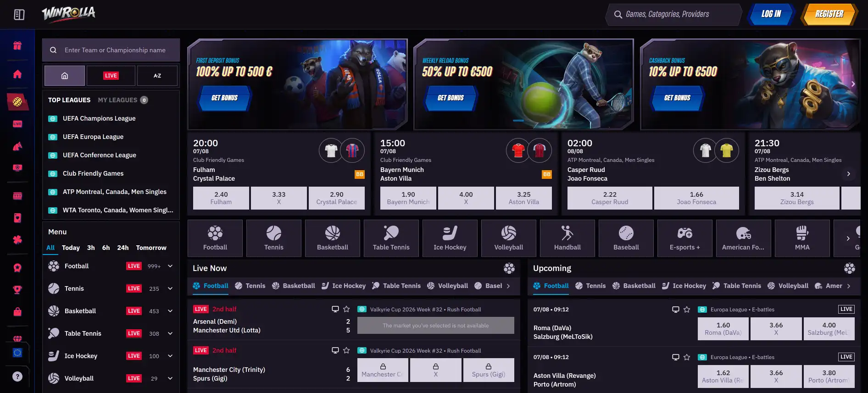Advance the bonus banner carousel with the right arrow
This screenshot has height=393, width=868.
pyautogui.click(x=853, y=84)
